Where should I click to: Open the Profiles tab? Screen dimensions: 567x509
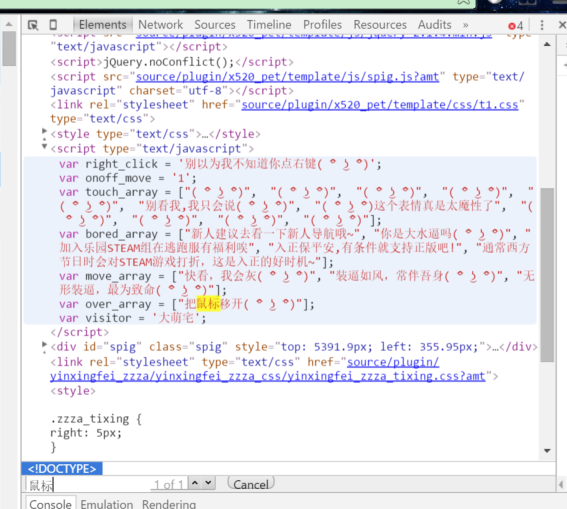pos(322,25)
